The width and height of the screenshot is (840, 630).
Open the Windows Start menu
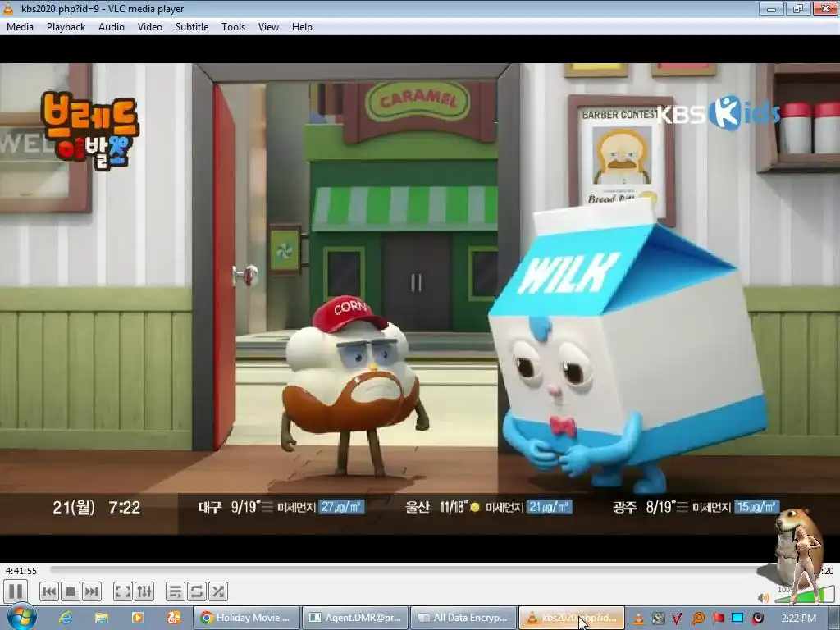(x=22, y=618)
